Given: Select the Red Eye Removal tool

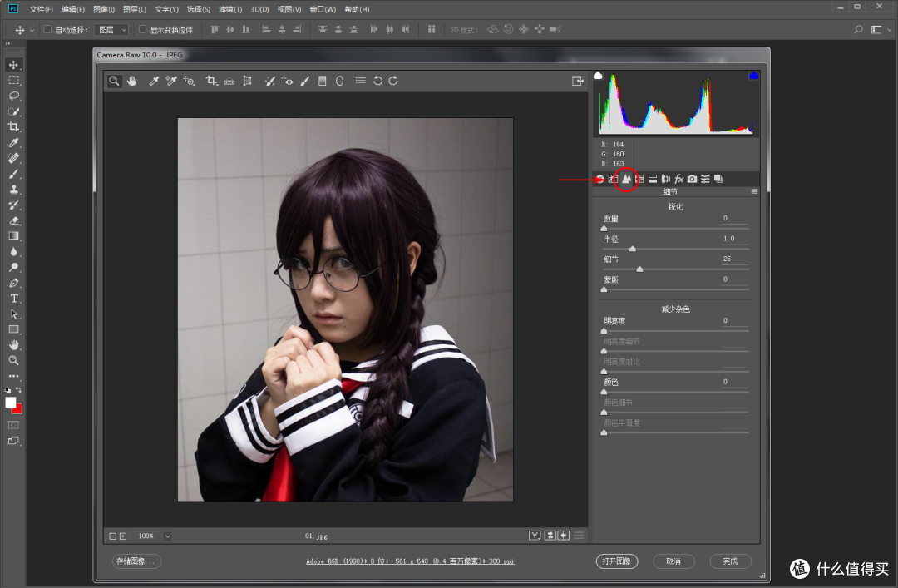Looking at the screenshot, I should pyautogui.click(x=285, y=81).
